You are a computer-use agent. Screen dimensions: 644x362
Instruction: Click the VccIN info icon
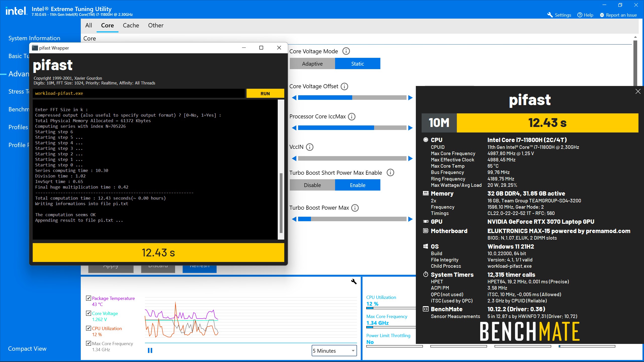click(x=310, y=147)
